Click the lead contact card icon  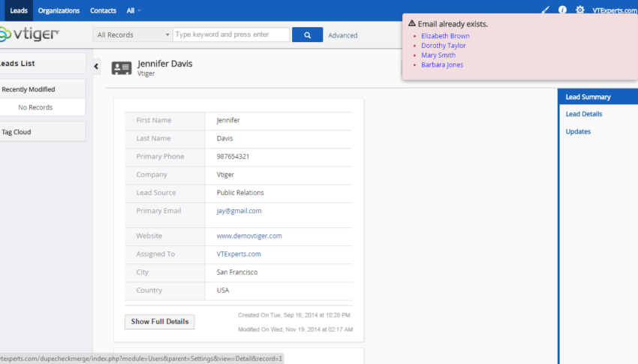point(122,68)
